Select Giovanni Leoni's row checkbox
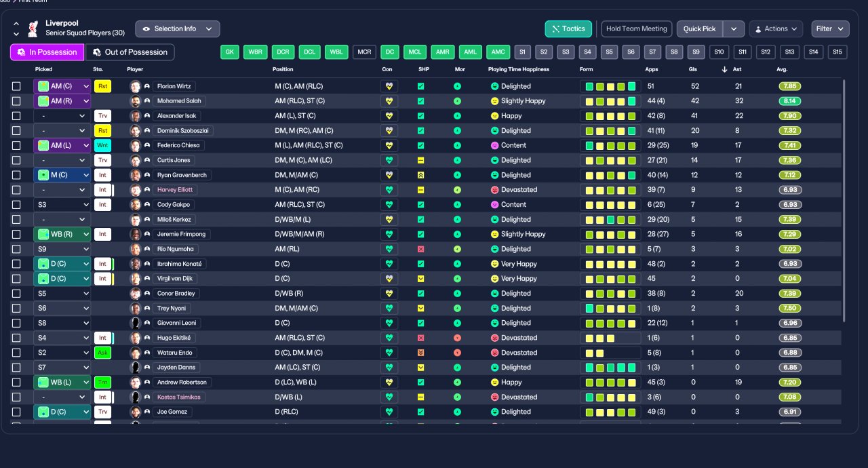 point(16,323)
